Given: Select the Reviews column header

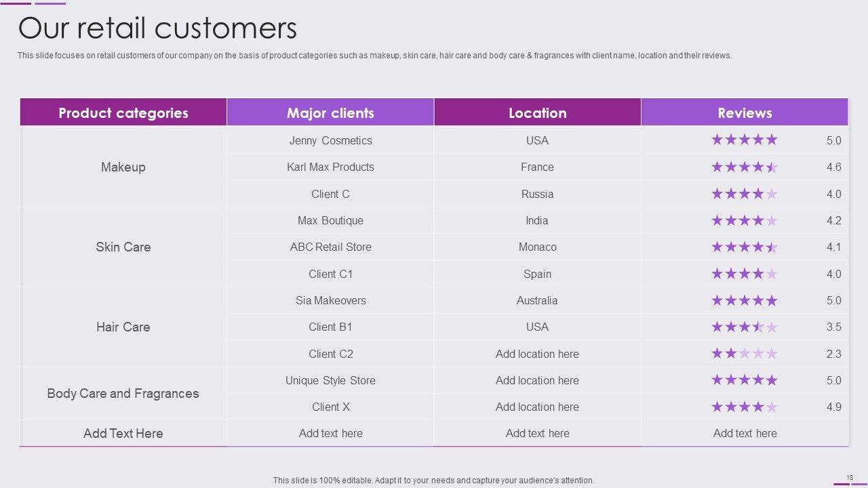Looking at the screenshot, I should (745, 113).
